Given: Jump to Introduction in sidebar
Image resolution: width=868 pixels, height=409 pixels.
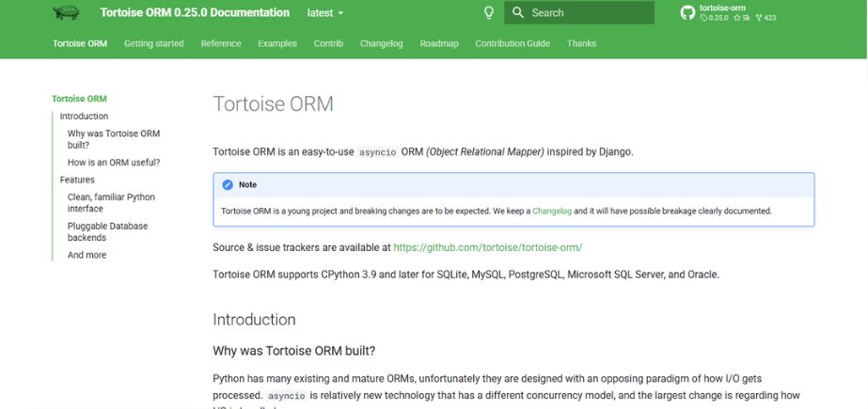Looking at the screenshot, I should pos(84,117).
